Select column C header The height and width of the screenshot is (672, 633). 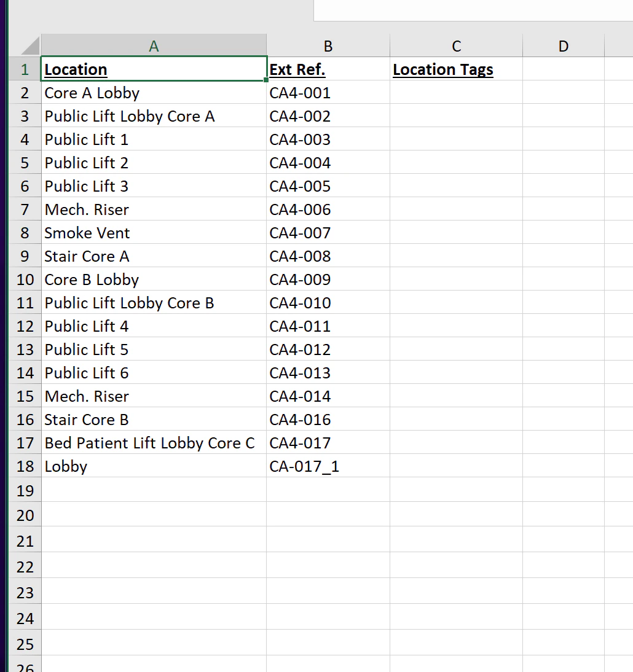456,45
